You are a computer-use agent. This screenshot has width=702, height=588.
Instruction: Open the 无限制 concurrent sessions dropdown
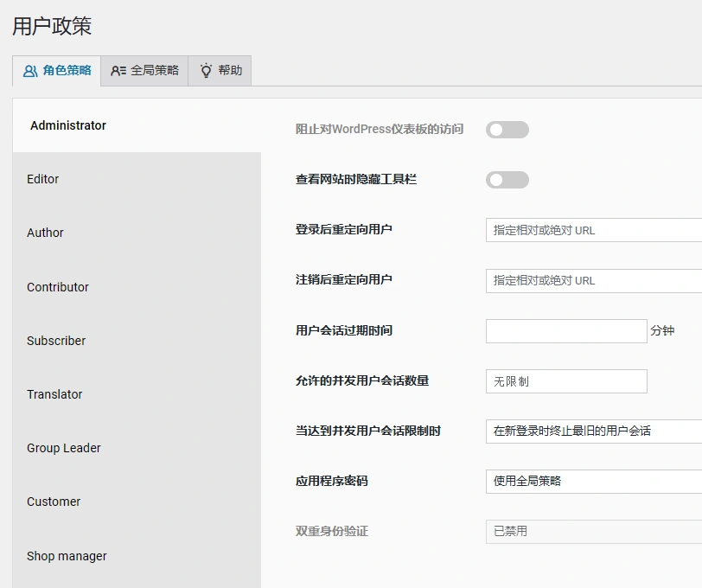(x=565, y=380)
